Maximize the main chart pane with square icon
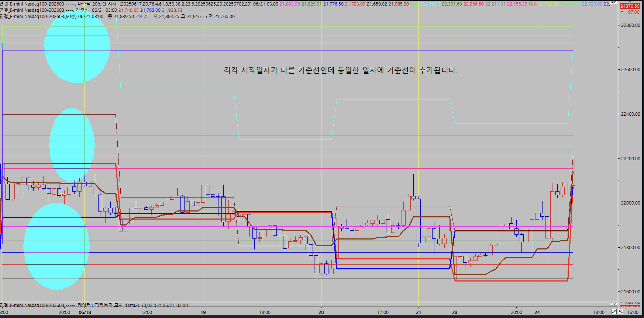 [x=615, y=3]
